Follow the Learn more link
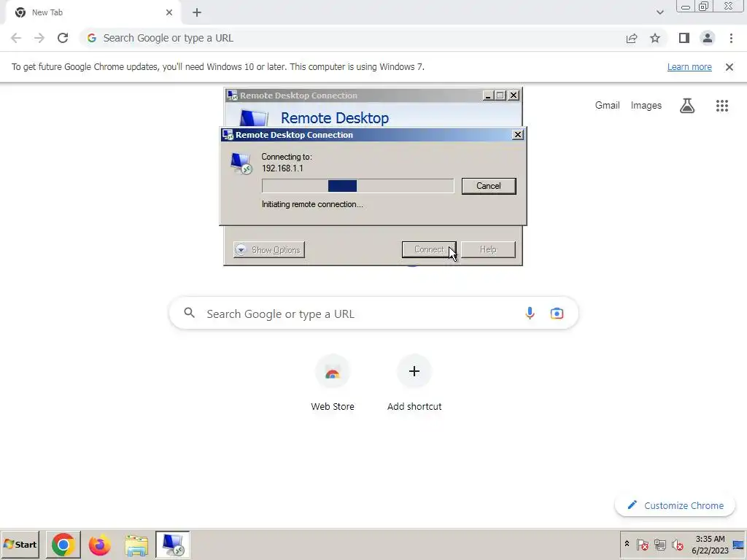This screenshot has width=747, height=560. [689, 67]
